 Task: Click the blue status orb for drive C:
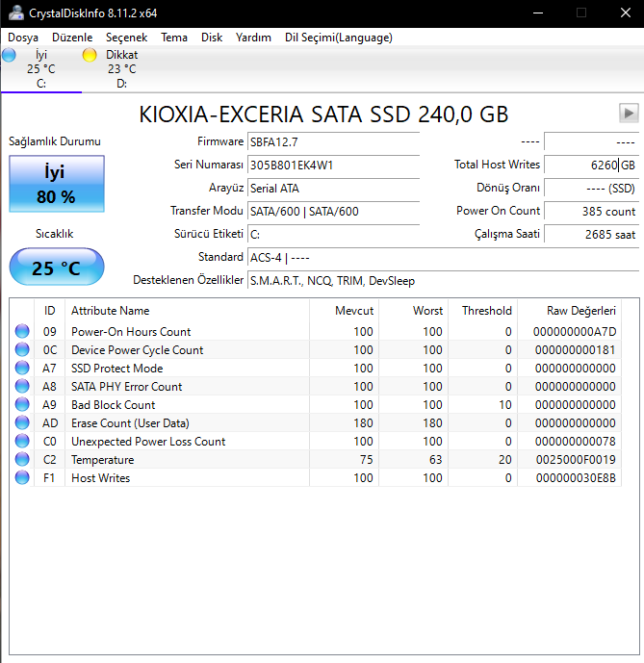[9, 55]
